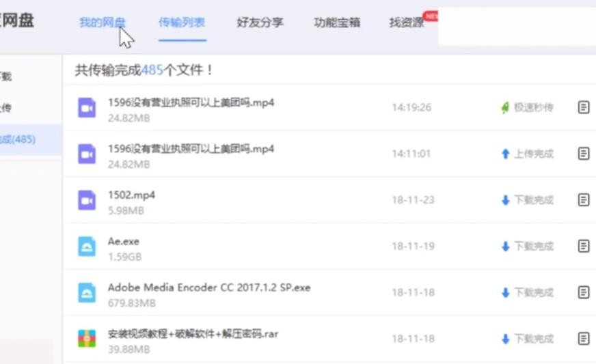596x364 pixels.
Task: Click the document icon for Adobe Media Encoder row
Action: 583,292
